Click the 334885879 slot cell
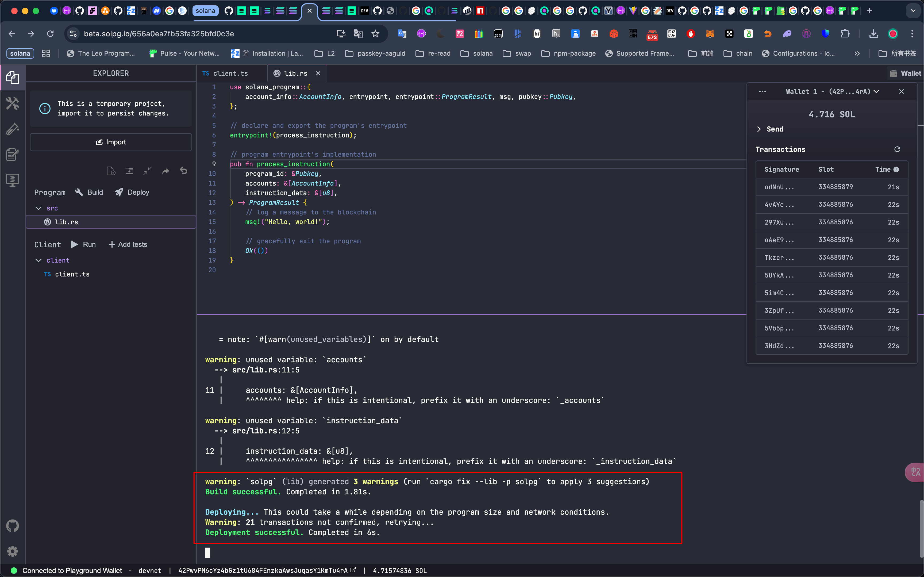This screenshot has height=577, width=924. (836, 187)
